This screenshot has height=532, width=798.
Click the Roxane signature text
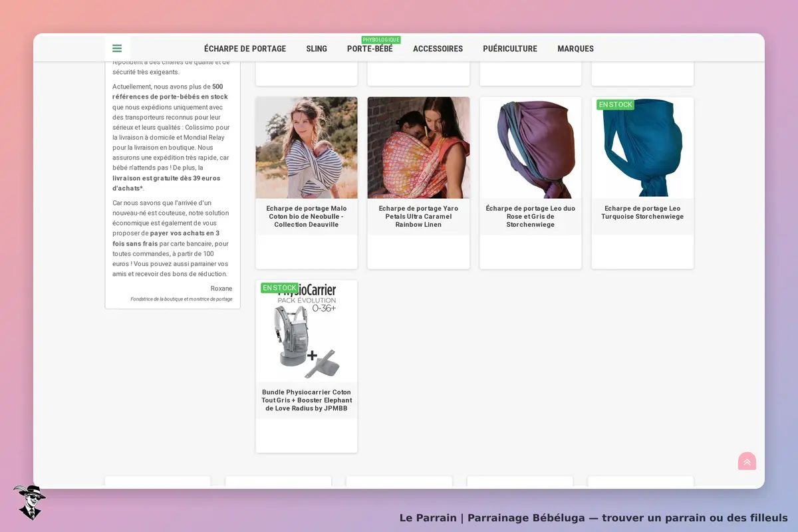(x=221, y=289)
